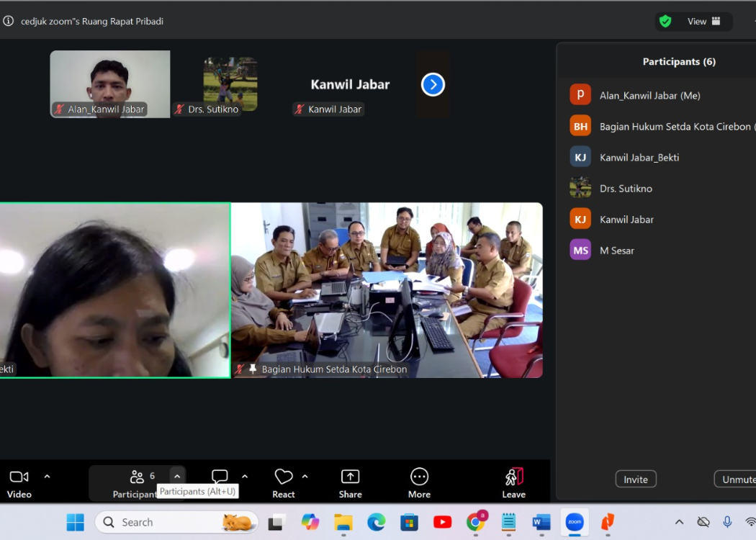Click the Windows taskbar Search box
Image resolution: width=756 pixels, height=540 pixels.
point(176,522)
